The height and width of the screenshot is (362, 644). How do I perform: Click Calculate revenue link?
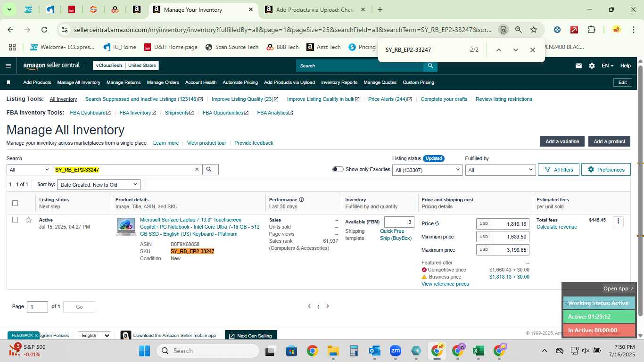pos(557,227)
